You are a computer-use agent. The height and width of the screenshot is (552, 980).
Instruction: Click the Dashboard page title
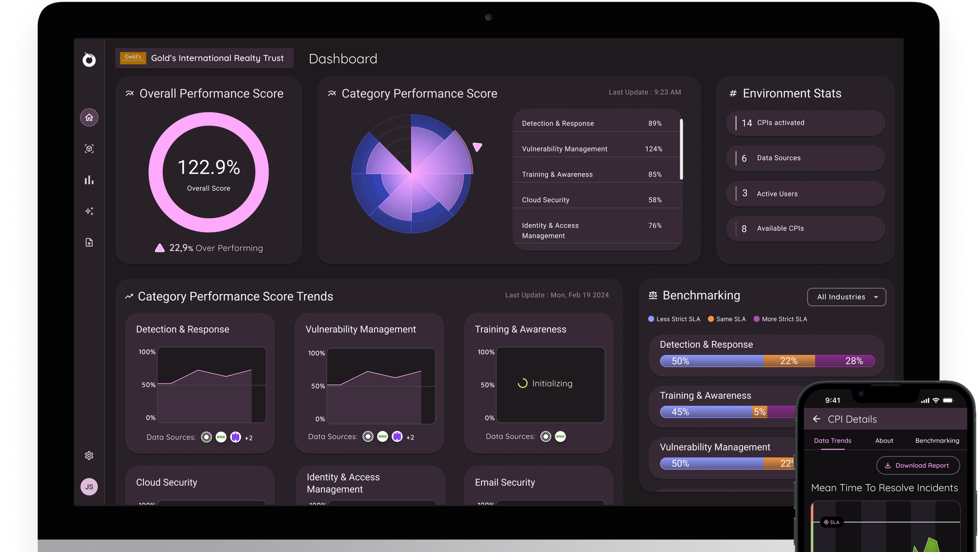point(343,59)
